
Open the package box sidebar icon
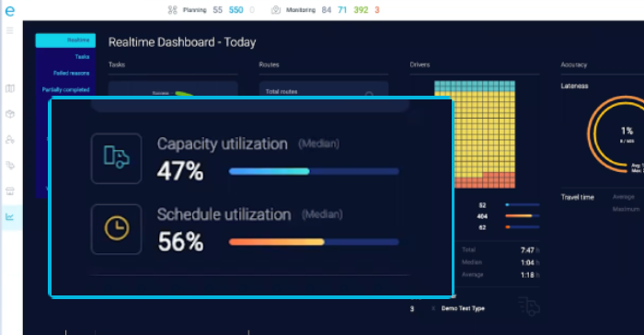coord(10,114)
